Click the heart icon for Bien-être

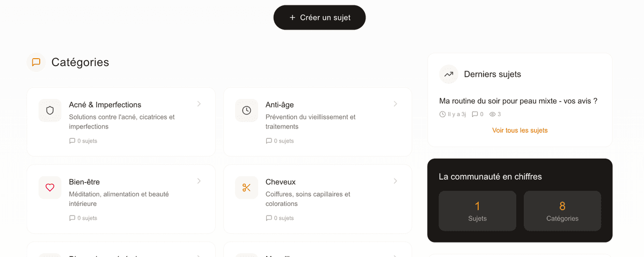point(50,188)
